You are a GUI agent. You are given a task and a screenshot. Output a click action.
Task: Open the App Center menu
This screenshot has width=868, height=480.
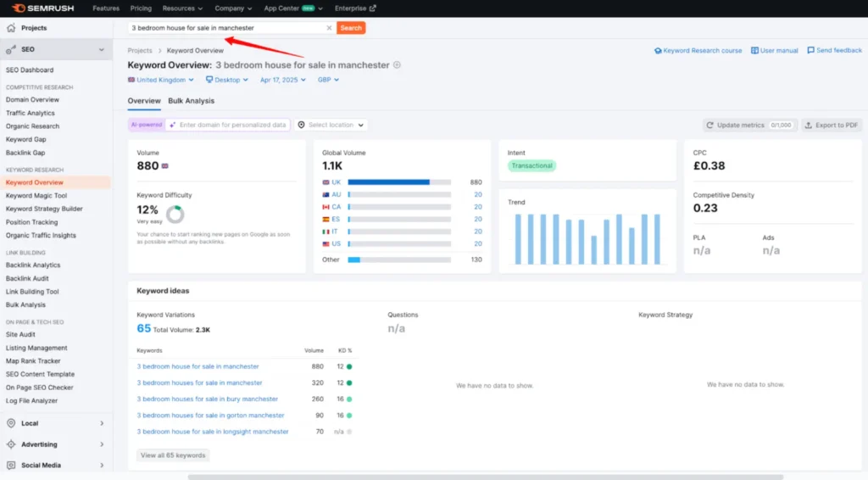292,8
